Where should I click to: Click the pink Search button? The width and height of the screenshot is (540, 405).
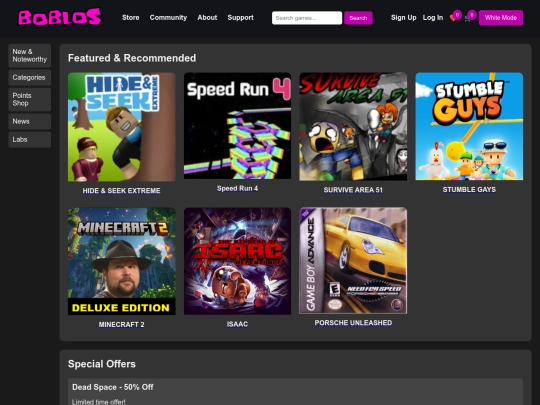point(358,18)
